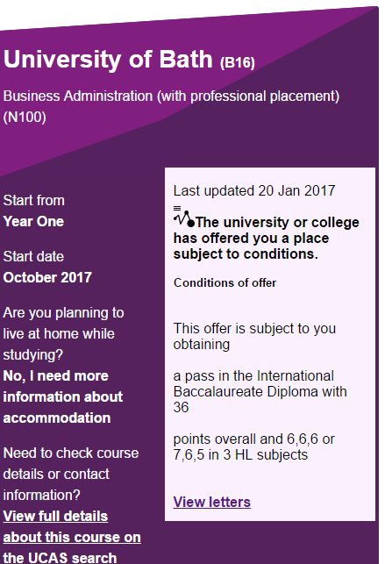This screenshot has height=564, width=392.
Task: Select the Conditions of offer heading
Action: [x=225, y=282]
